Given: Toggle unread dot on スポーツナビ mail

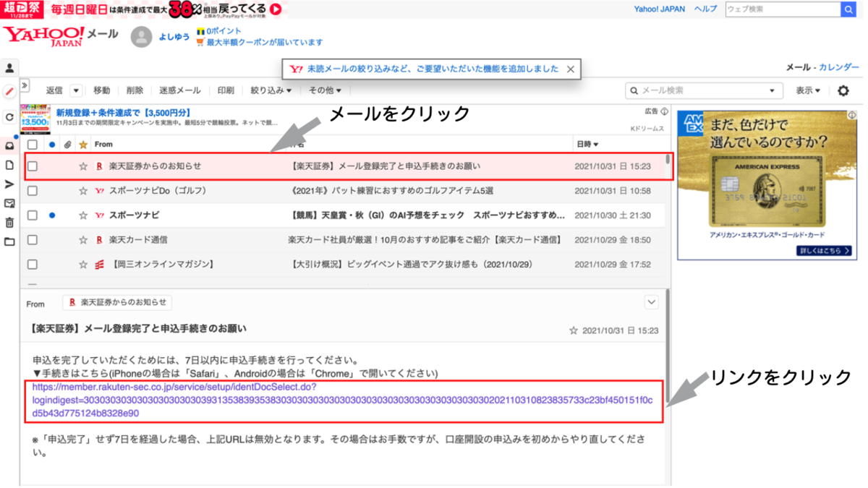Looking at the screenshot, I should (x=51, y=215).
